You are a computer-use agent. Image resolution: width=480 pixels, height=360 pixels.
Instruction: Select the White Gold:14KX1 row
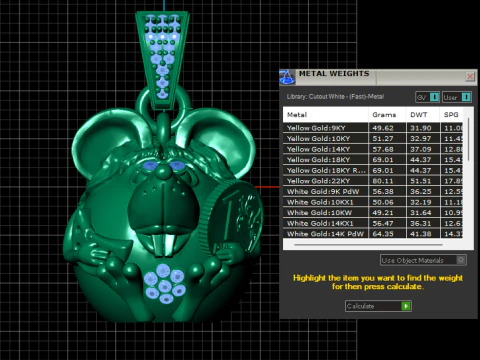(373, 223)
